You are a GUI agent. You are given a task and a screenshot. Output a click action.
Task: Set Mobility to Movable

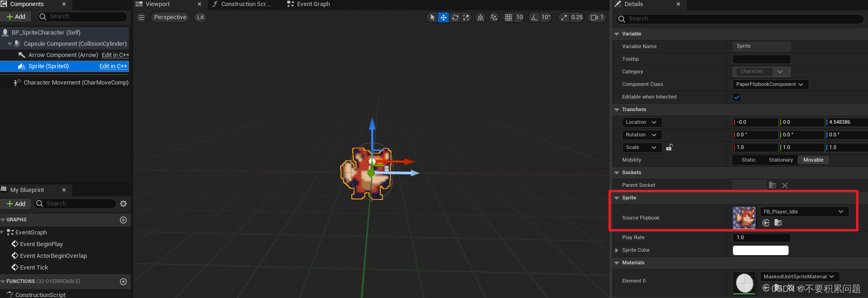pos(813,160)
